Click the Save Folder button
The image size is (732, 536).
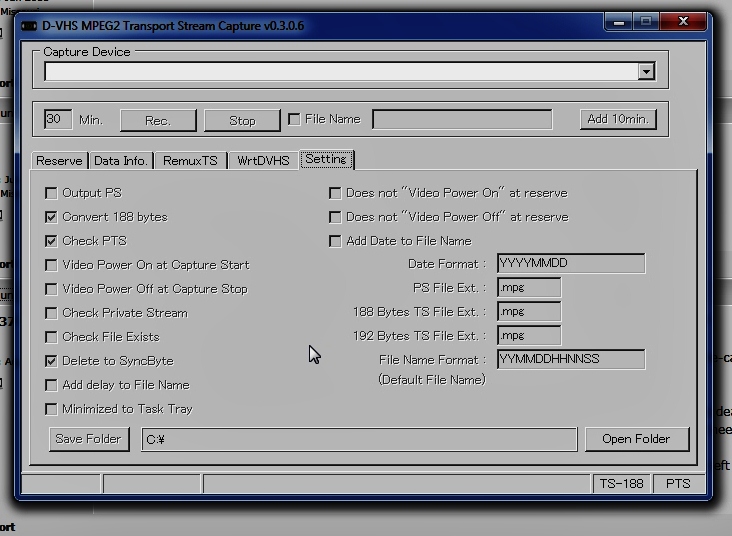point(89,439)
